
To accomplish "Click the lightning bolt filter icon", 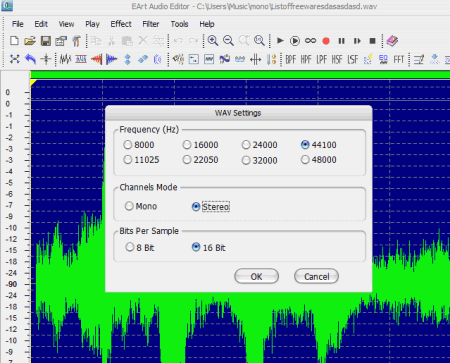I will coord(368,60).
